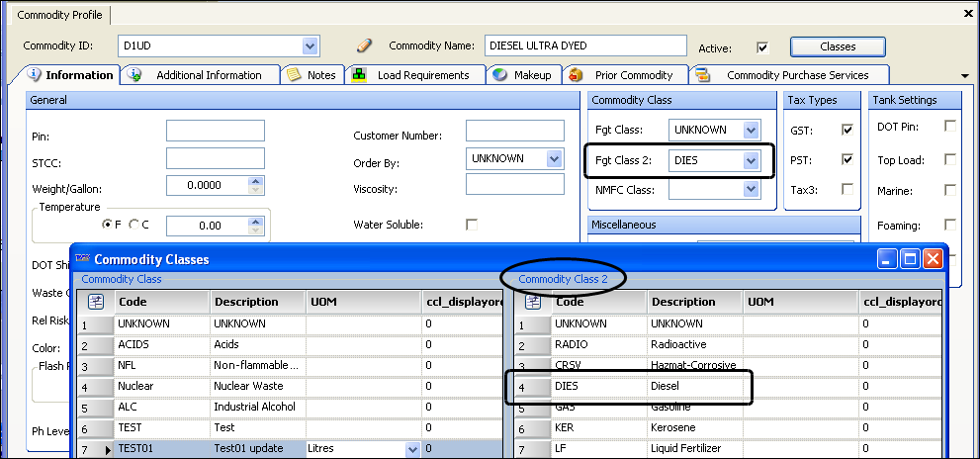Uncheck the GST tax type checkbox

point(847,130)
